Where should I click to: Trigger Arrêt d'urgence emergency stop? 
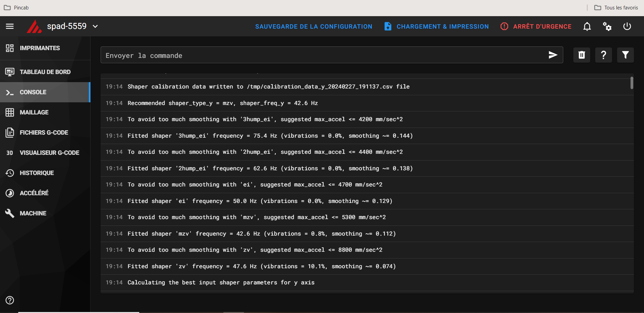(x=536, y=27)
